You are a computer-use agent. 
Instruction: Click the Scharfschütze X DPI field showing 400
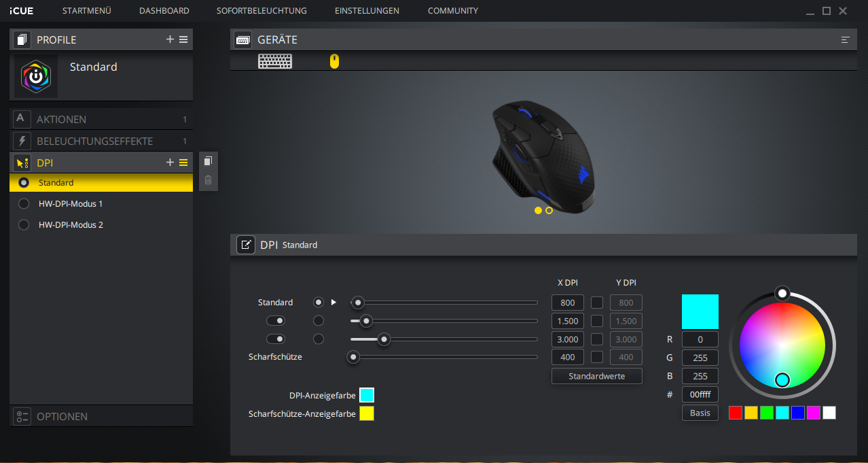tap(568, 357)
